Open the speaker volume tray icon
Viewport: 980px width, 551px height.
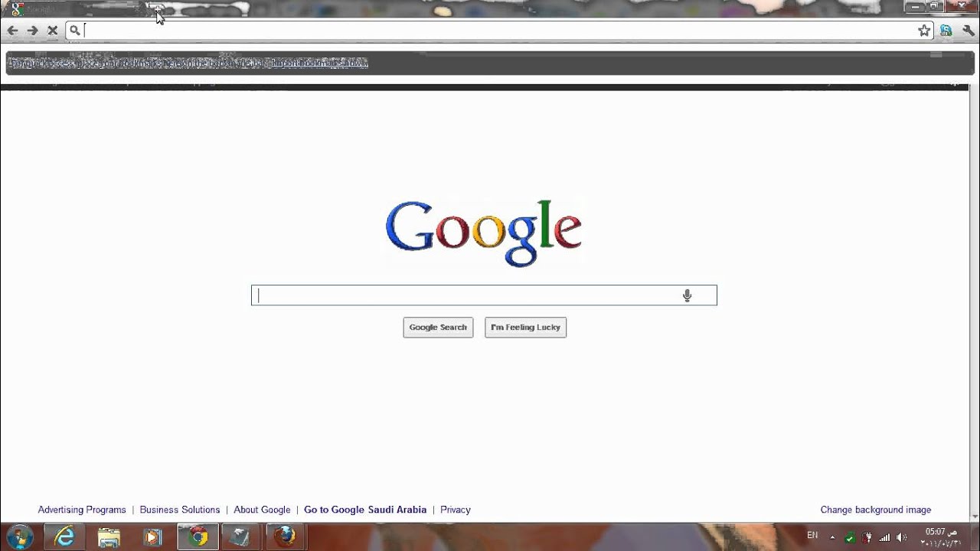(902, 537)
